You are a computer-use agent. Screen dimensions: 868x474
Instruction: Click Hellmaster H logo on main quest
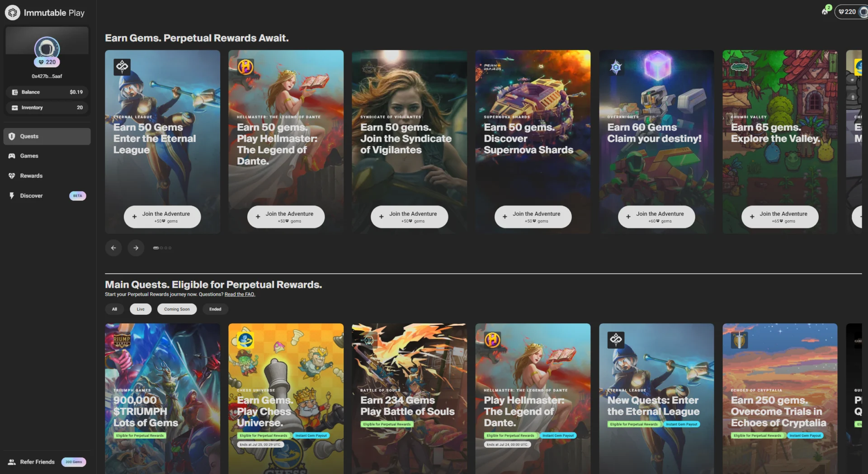coord(492,340)
